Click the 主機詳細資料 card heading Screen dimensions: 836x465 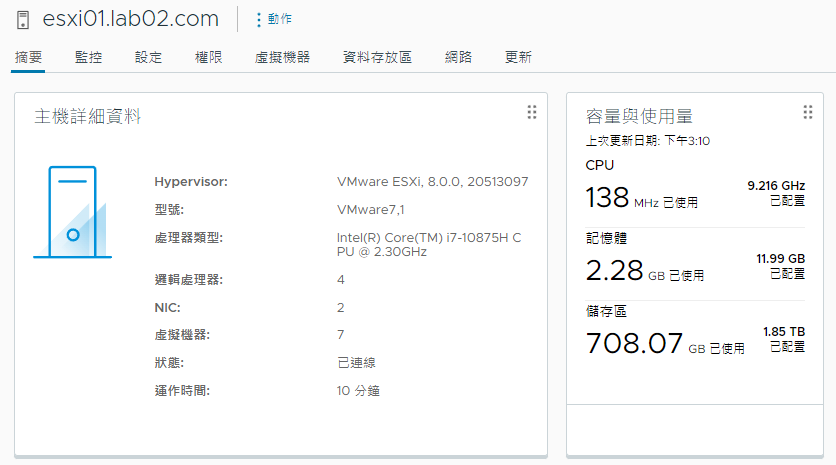(87, 116)
